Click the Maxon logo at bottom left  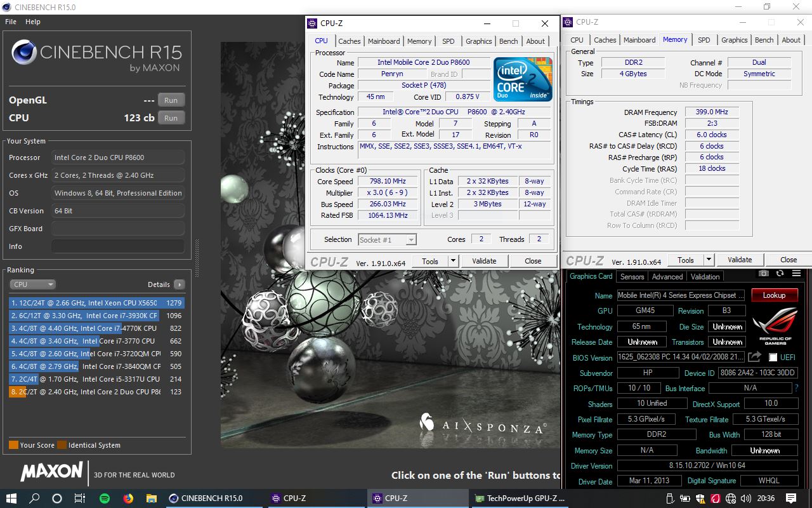[x=51, y=471]
